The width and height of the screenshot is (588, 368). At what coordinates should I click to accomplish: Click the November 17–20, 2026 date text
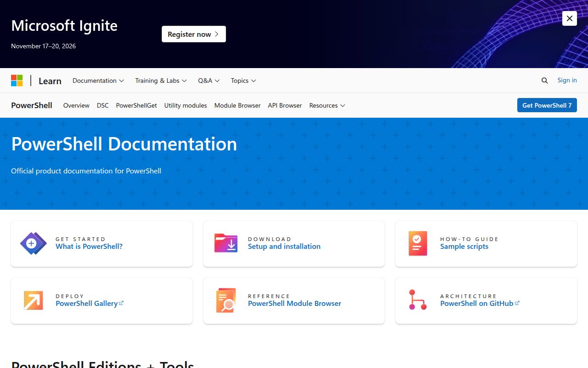[44, 46]
